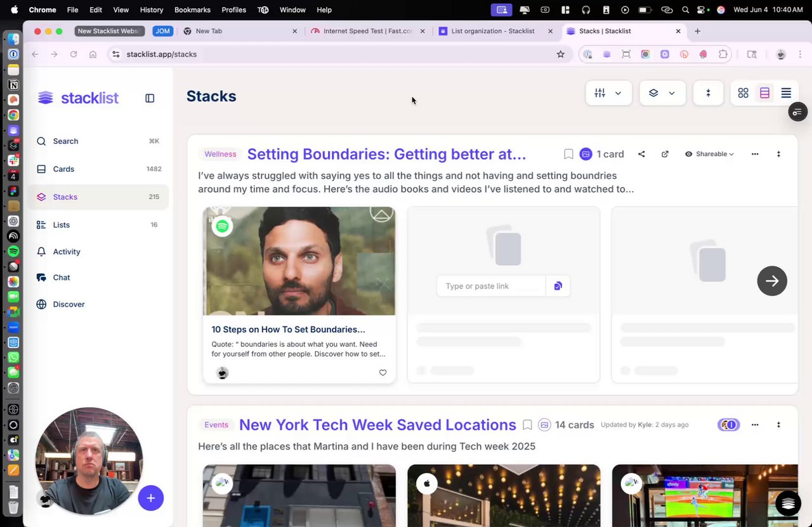Bookmark the Setting Boundaries stack
This screenshot has height=527, width=812.
coord(568,154)
